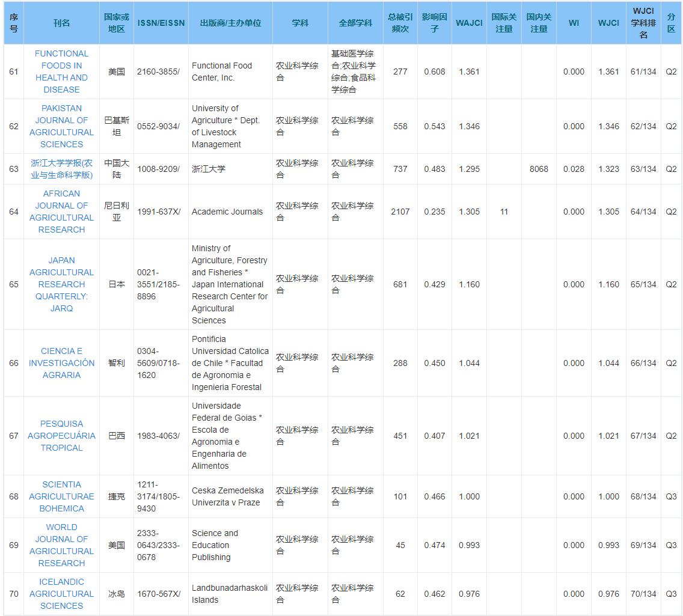Screen dimensions: 683x616
Task: Select ISSN 1983-4063/ cell
Action: point(161,436)
